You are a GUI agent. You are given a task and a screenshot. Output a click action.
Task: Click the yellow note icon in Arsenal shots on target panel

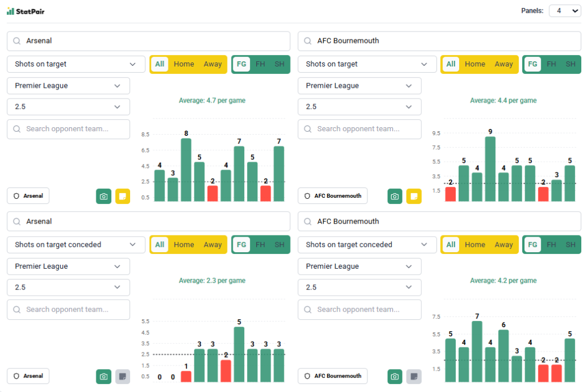coord(123,196)
